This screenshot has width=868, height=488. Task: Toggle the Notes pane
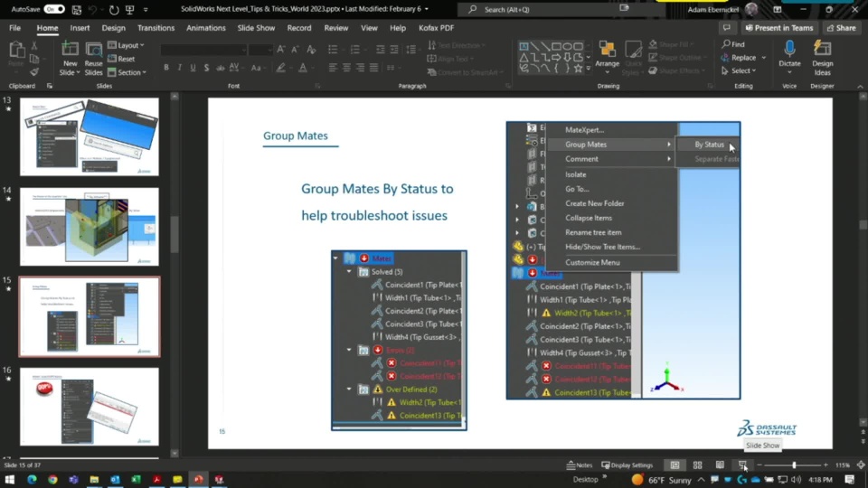[x=580, y=465]
